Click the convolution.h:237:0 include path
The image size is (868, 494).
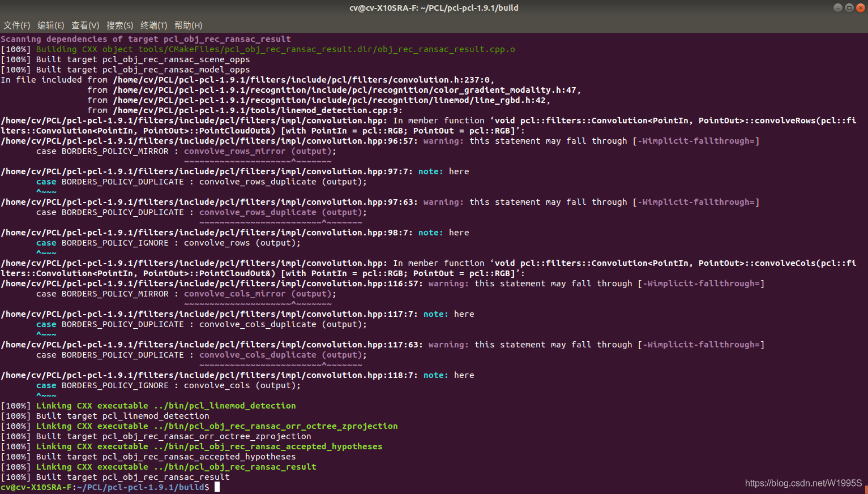coord(304,80)
